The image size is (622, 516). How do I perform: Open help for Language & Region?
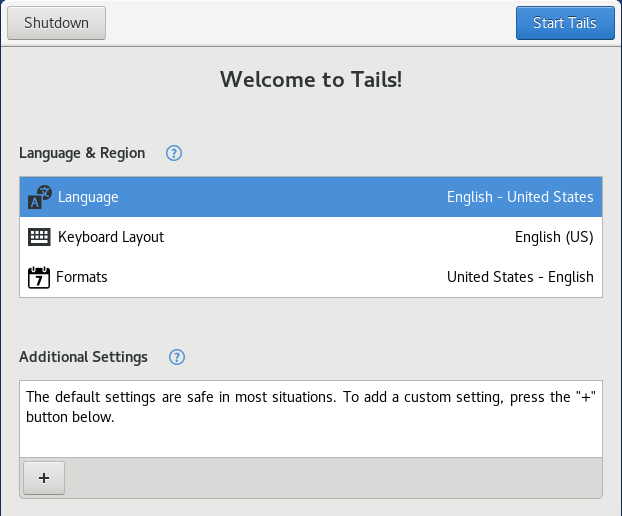point(174,153)
